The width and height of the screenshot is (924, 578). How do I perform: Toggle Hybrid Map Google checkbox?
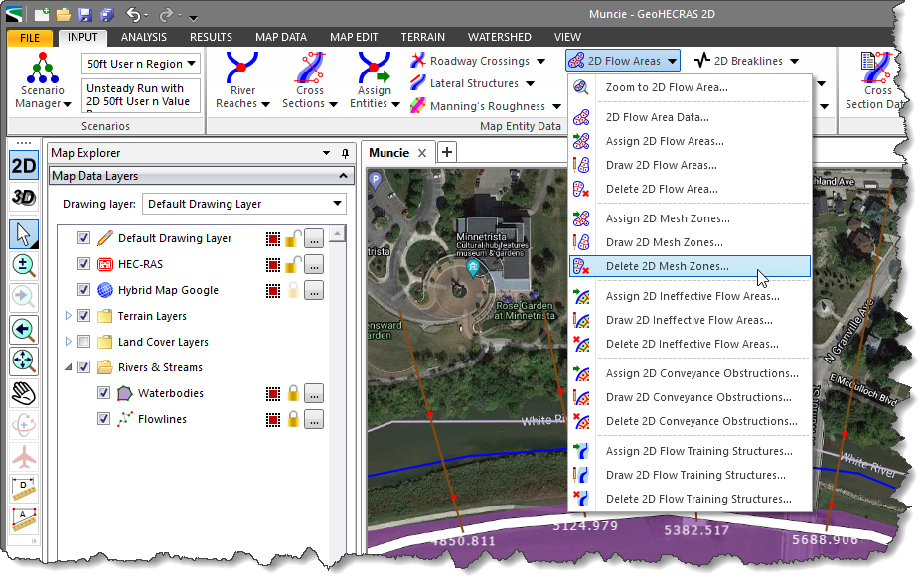pos(83,290)
